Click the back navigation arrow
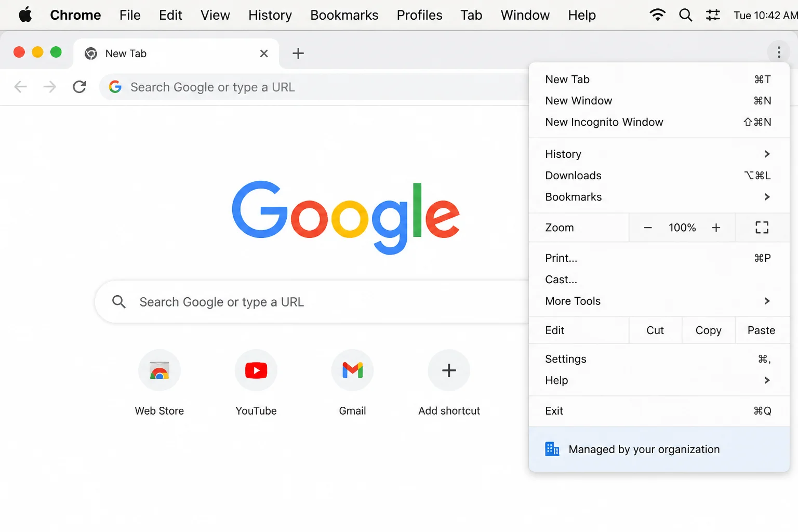798x532 pixels. click(21, 87)
